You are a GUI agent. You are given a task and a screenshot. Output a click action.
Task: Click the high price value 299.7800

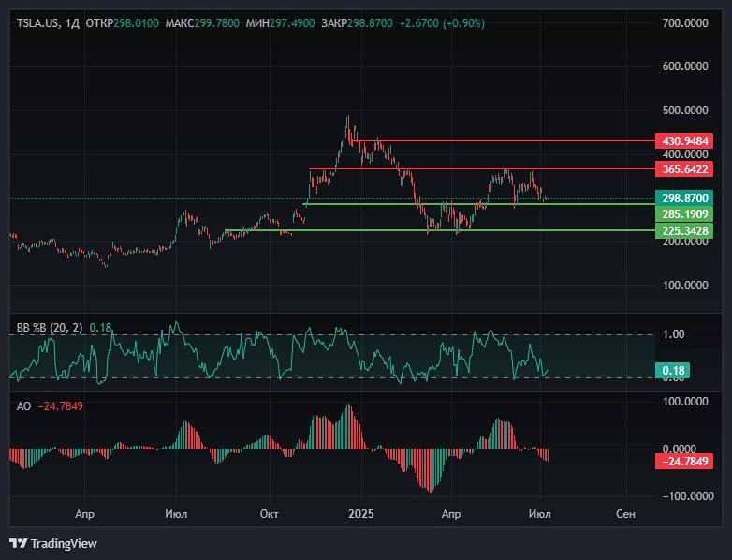tap(216, 22)
